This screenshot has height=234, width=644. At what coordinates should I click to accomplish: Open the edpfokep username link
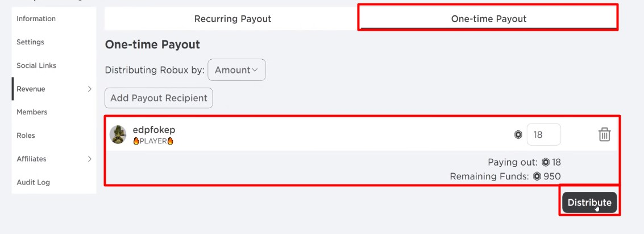click(153, 130)
